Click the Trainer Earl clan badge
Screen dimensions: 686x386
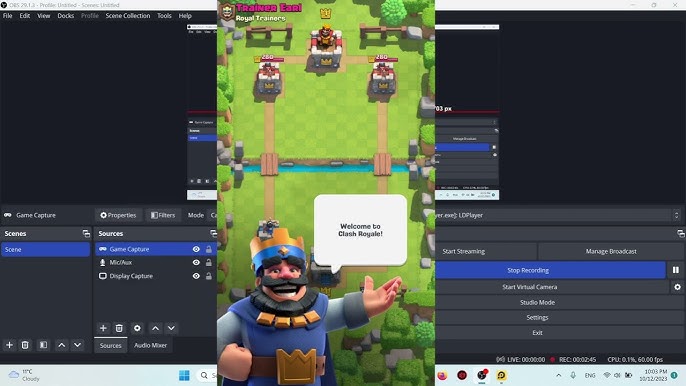click(227, 12)
